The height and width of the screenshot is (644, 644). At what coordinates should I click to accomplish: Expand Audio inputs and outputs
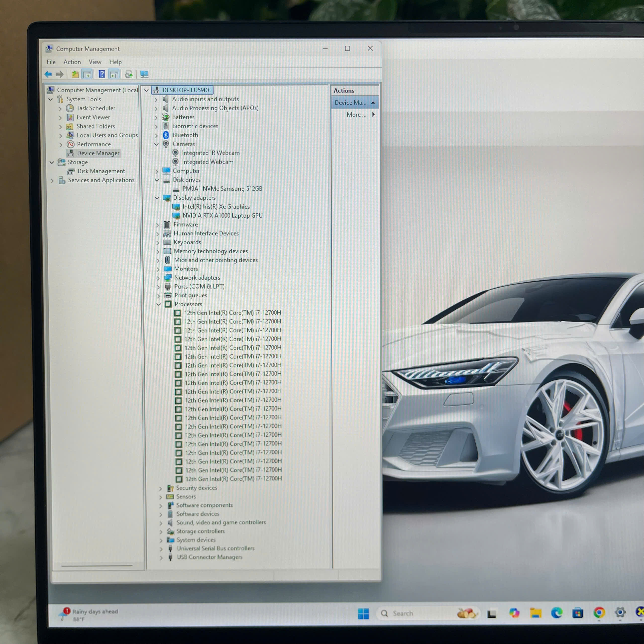pyautogui.click(x=156, y=99)
